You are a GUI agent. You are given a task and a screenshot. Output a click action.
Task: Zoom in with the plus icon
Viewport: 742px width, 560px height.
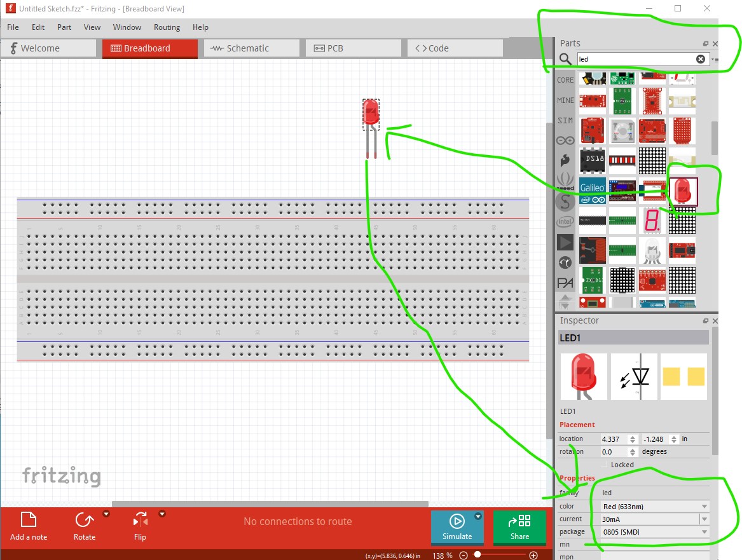[533, 556]
